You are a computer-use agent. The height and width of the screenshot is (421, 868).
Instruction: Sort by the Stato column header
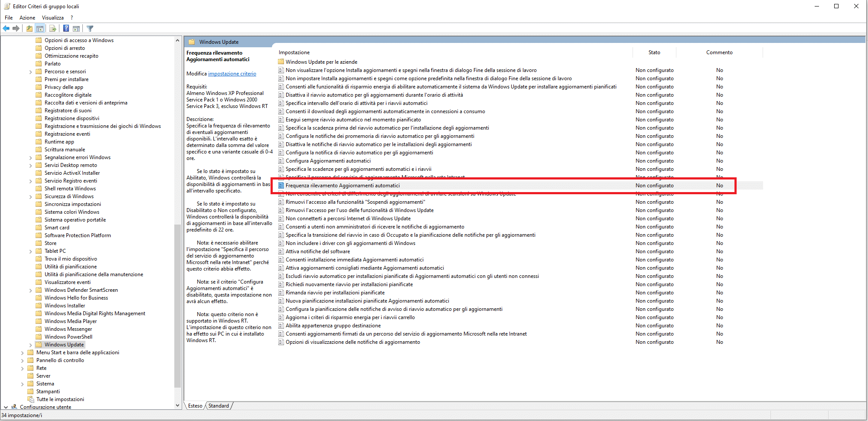tap(654, 52)
